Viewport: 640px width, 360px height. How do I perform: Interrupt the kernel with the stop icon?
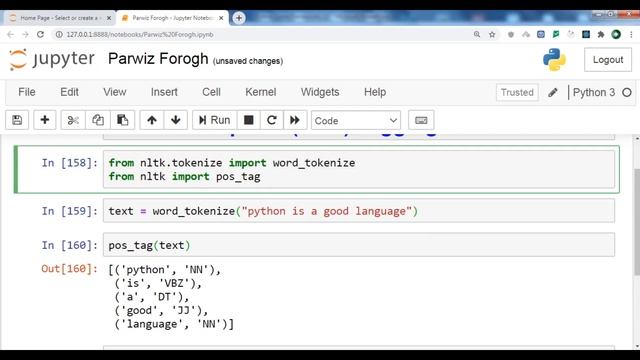249,120
